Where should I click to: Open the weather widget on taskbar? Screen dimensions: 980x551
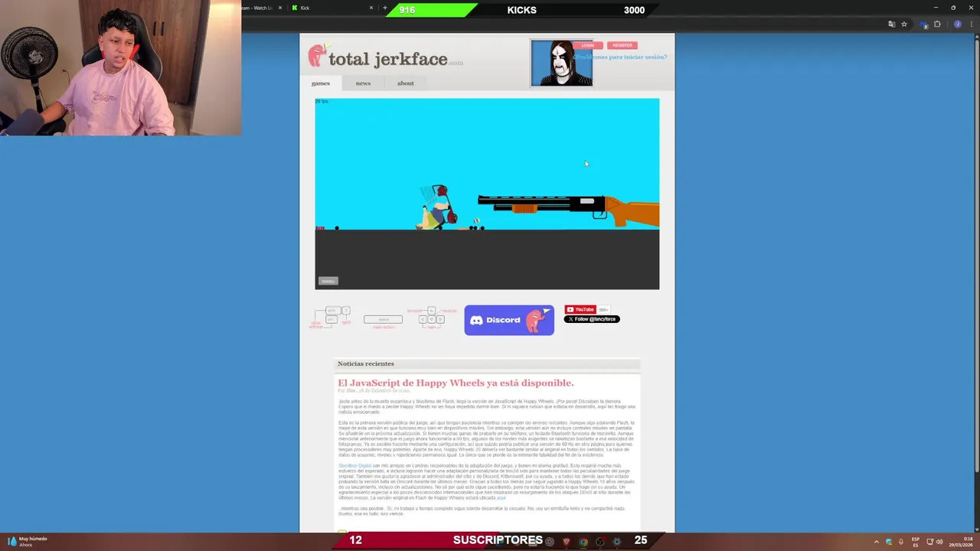click(27, 541)
